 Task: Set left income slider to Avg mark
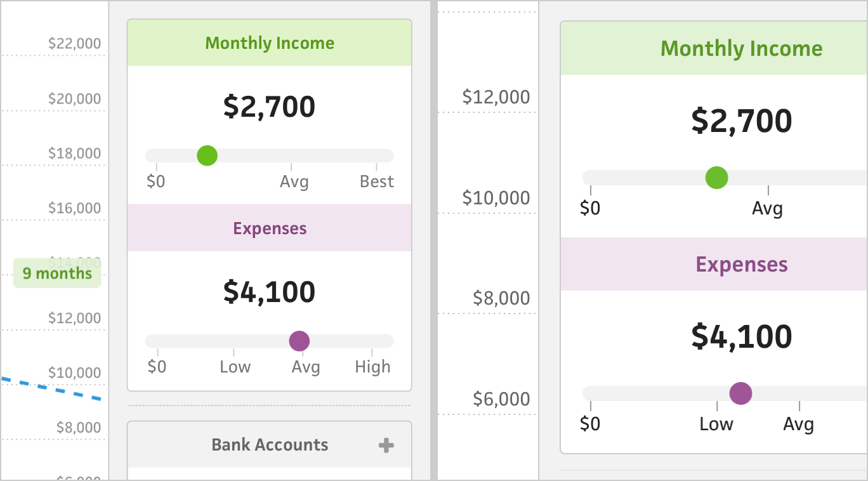coord(291,156)
